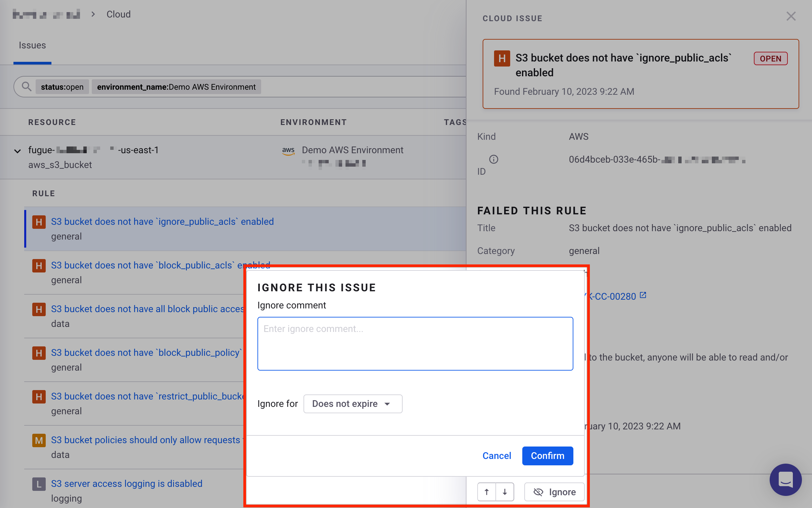
Task: Select the status:open filter chip
Action: click(x=62, y=87)
